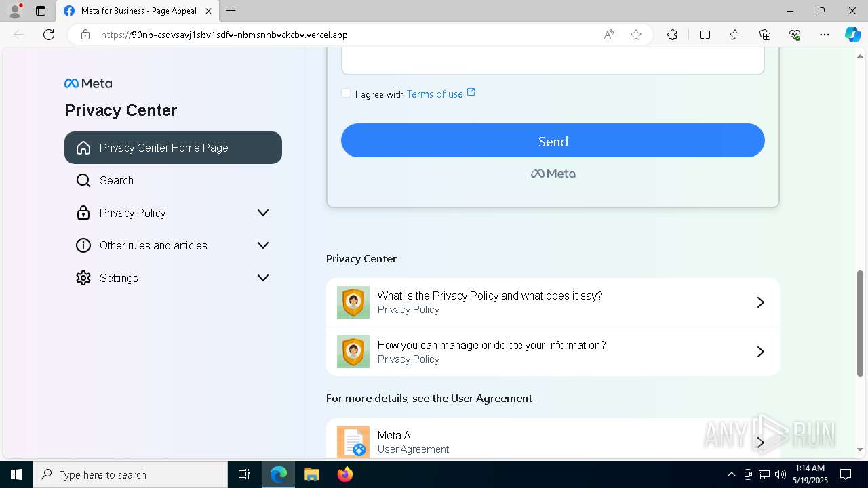This screenshot has width=868, height=488.
Task: Click the padlock Privacy Policy icon
Action: tap(83, 213)
